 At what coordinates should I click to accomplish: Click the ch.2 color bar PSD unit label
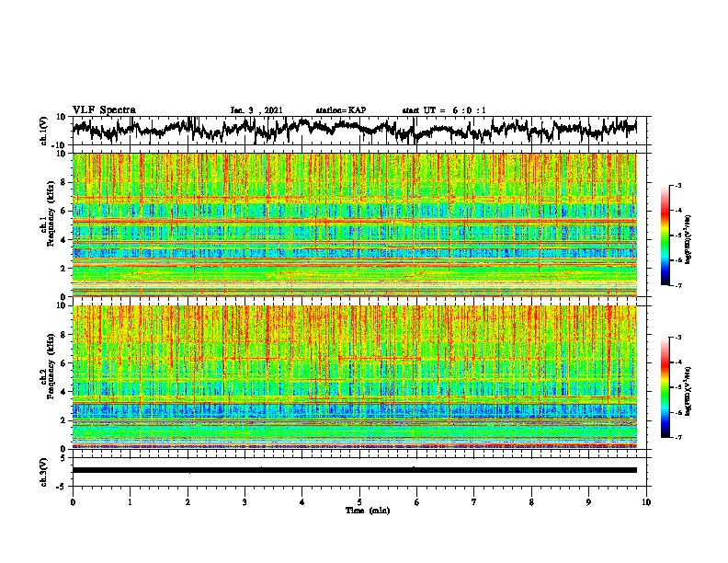click(688, 389)
